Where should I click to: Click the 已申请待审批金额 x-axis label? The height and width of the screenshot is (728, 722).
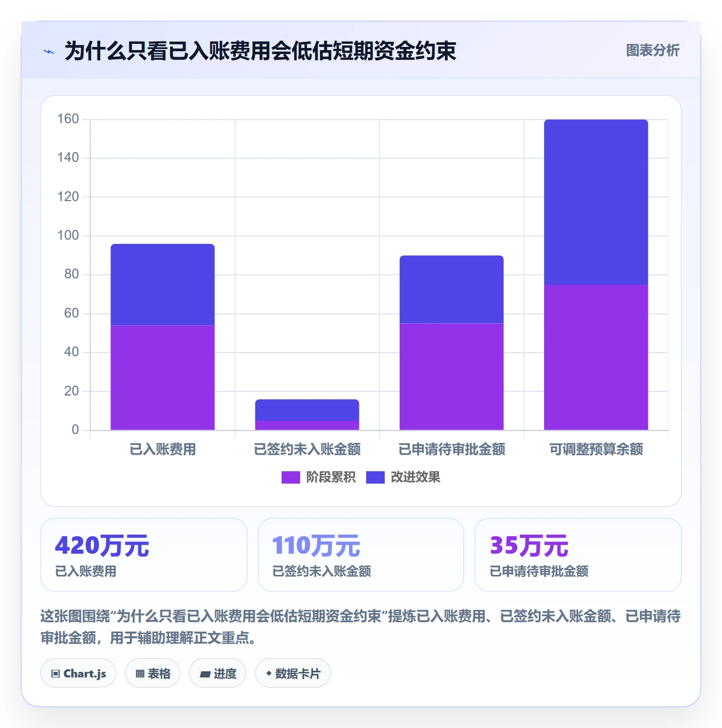[x=451, y=450]
